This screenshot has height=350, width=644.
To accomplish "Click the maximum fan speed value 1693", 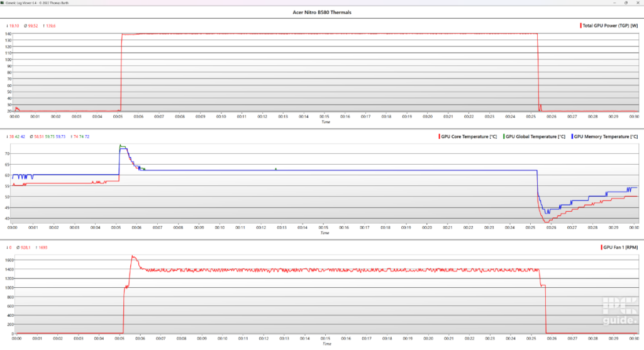I will (43, 248).
